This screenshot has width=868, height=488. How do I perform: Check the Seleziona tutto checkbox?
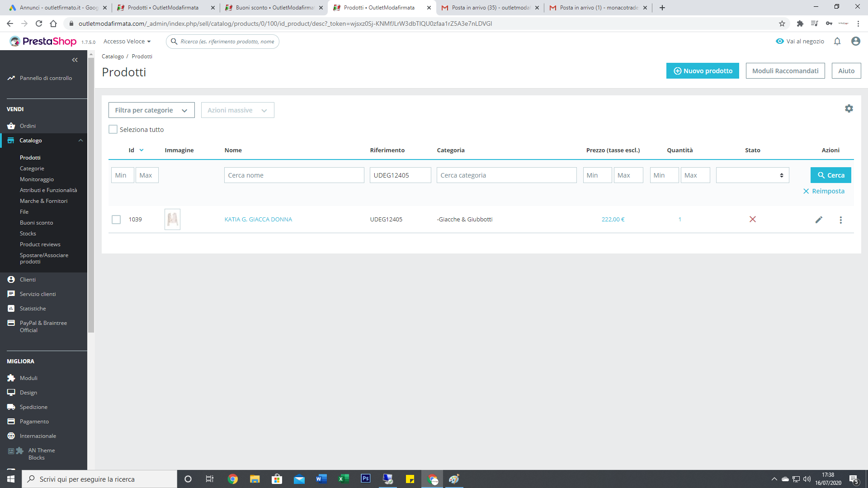pyautogui.click(x=113, y=129)
